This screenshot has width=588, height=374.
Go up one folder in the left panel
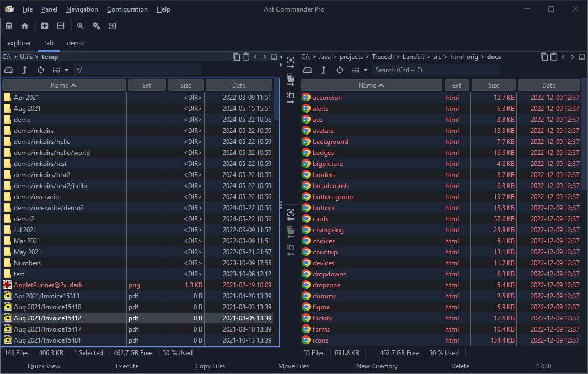[25, 70]
